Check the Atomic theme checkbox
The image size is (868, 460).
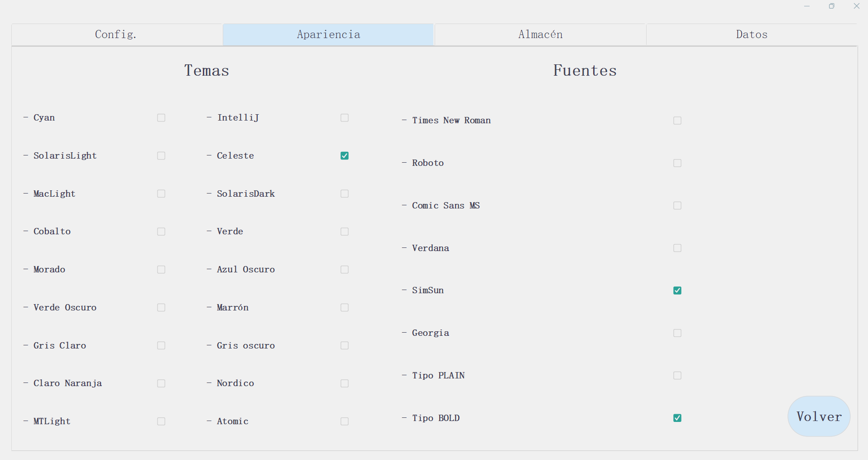(345, 421)
